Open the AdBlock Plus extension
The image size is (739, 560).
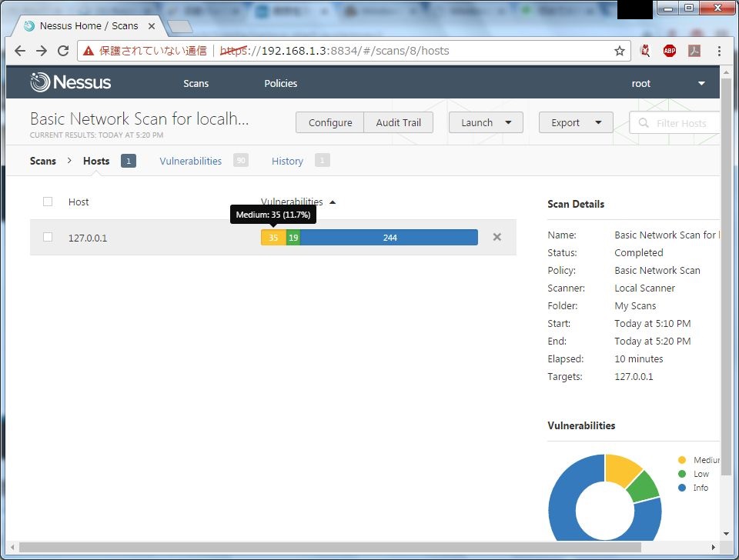point(669,51)
